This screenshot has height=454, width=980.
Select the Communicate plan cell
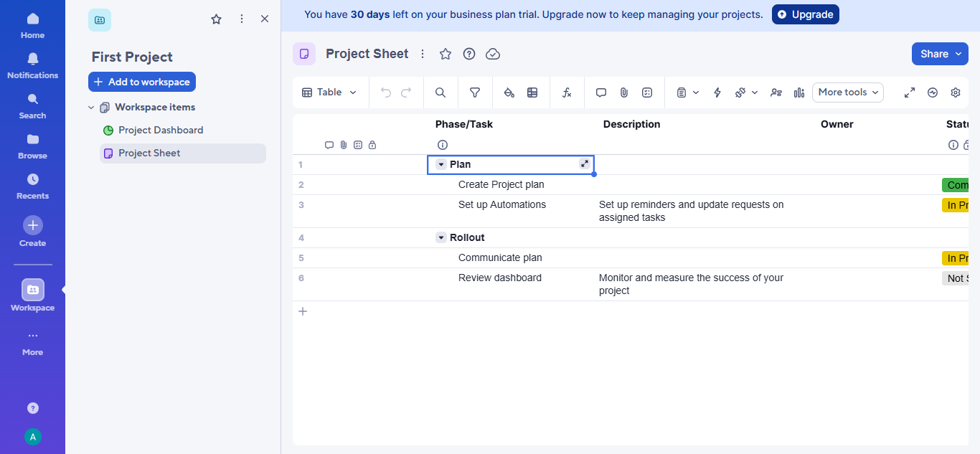(512, 258)
